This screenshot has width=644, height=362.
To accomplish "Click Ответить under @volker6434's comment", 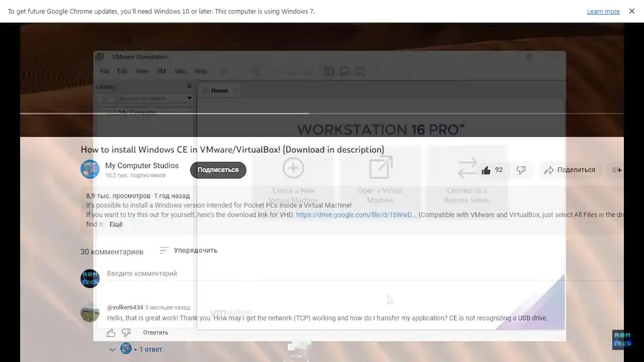I will click(x=155, y=333).
